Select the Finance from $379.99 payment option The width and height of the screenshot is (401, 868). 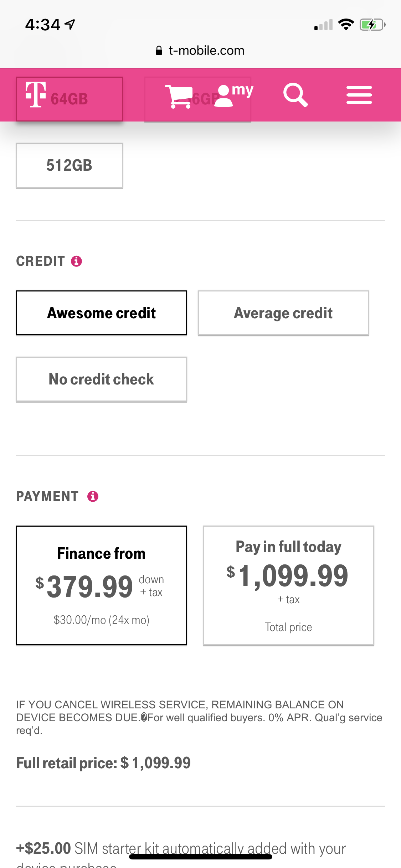coord(102,585)
